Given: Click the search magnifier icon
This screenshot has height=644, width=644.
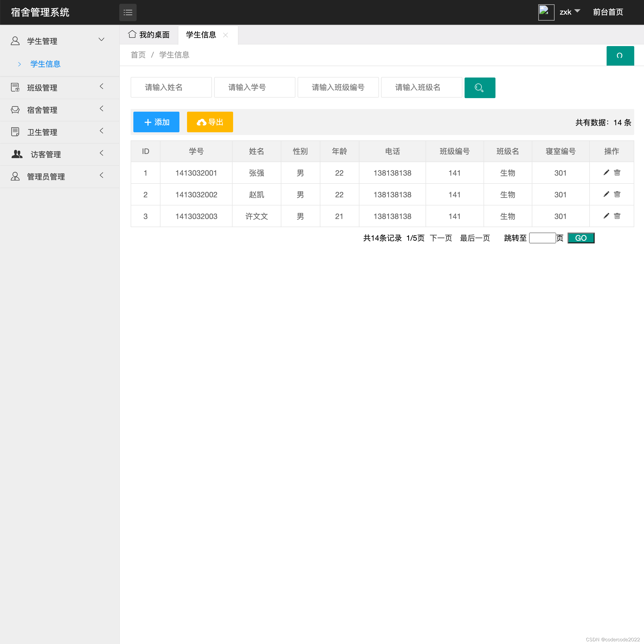Looking at the screenshot, I should (480, 87).
